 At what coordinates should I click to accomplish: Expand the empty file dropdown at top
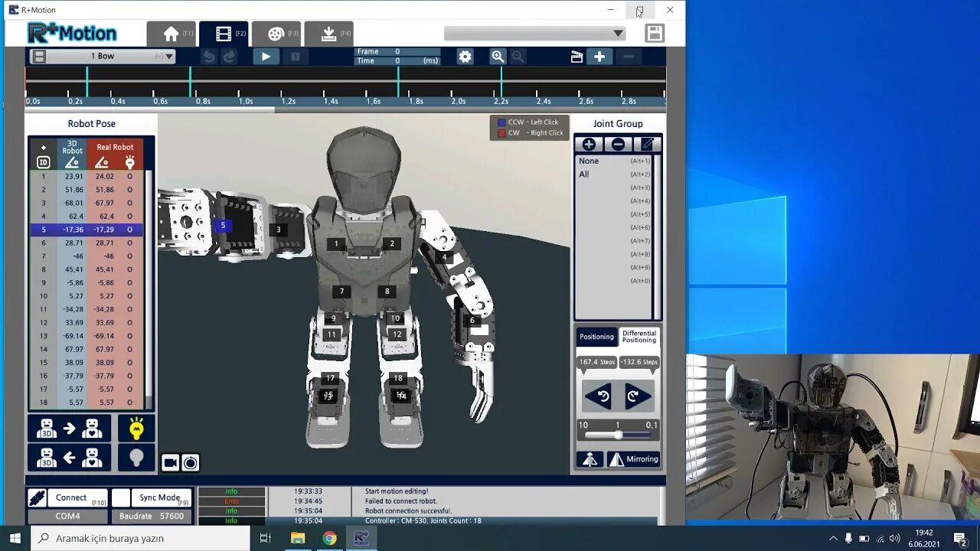534,33
